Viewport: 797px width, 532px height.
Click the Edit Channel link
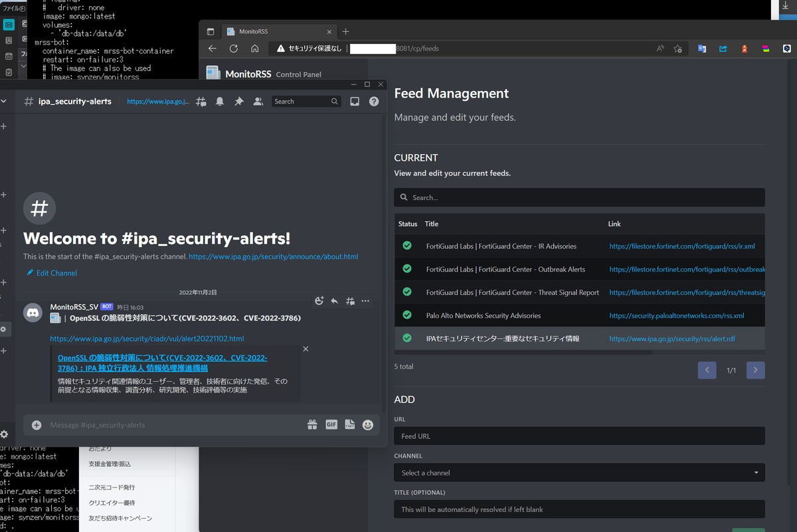[x=56, y=273]
